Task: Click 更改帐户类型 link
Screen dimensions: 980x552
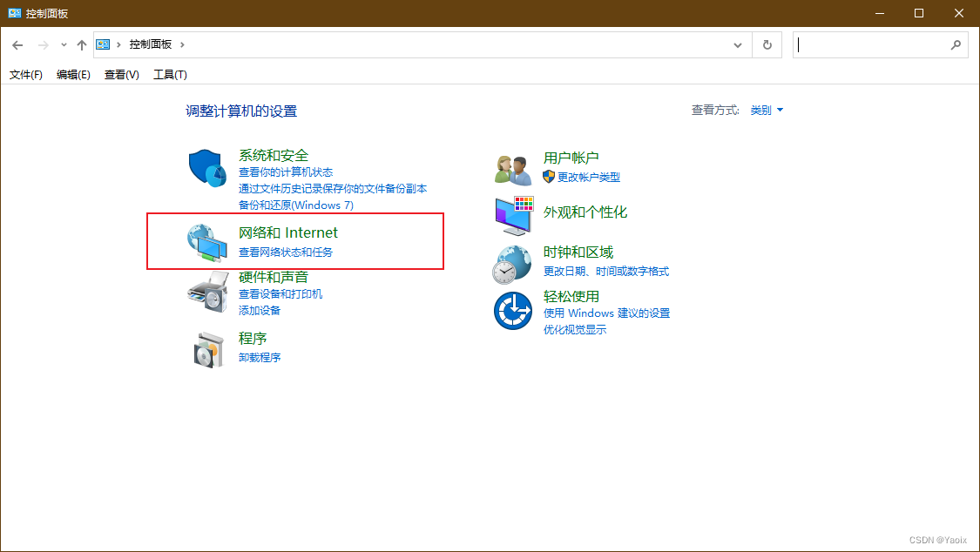Action: 589,178
